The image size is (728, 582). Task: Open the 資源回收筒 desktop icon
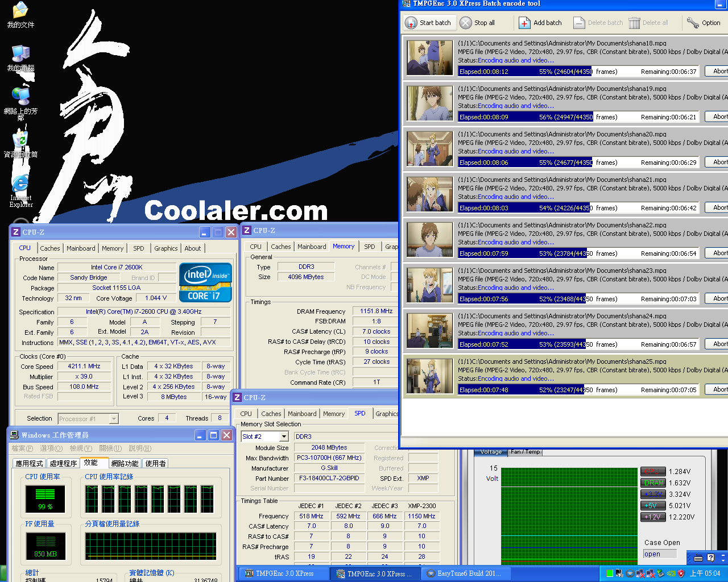[x=20, y=144]
